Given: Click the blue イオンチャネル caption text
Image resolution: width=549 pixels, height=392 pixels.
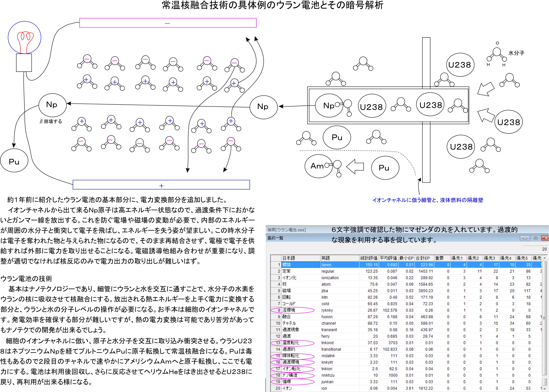Looking at the screenshot, I should coord(427,200).
